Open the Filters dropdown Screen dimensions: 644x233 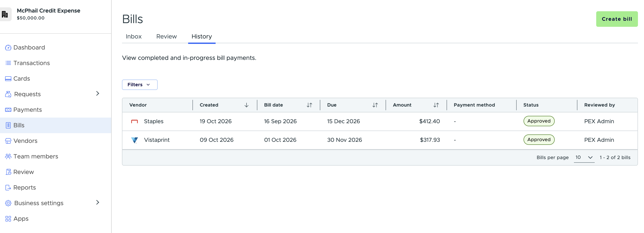pyautogui.click(x=140, y=85)
